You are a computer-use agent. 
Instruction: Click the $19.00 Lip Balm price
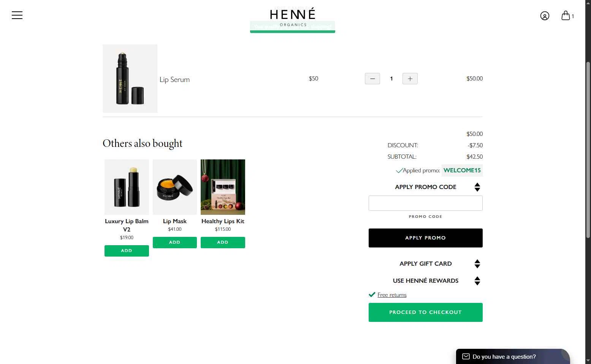(127, 238)
